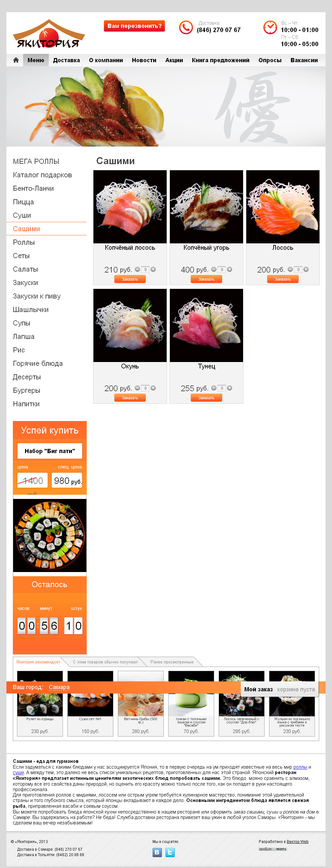The width and height of the screenshot is (332, 868).
Task: Switch to Ранее просмотренные tab
Action: pyautogui.click(x=172, y=662)
